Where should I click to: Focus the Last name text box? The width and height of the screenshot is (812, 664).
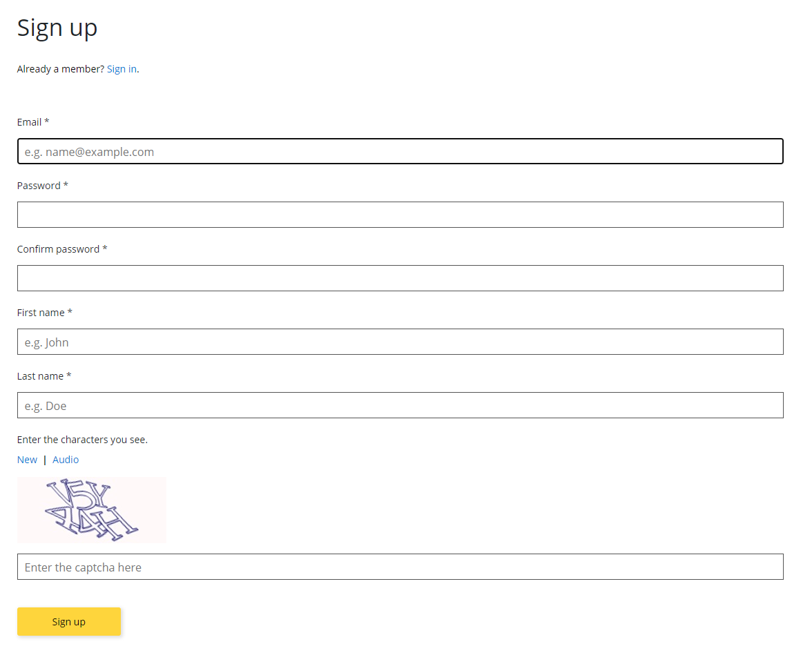[x=400, y=405]
